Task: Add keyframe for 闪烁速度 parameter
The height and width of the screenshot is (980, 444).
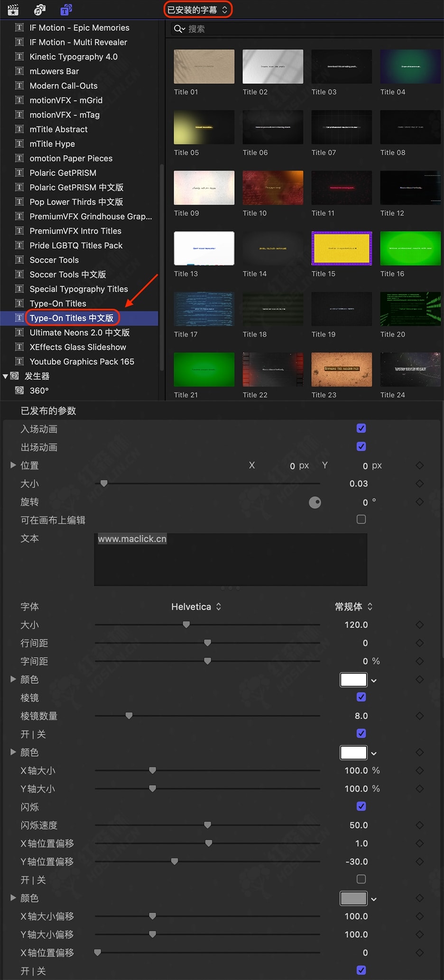Action: pyautogui.click(x=419, y=825)
